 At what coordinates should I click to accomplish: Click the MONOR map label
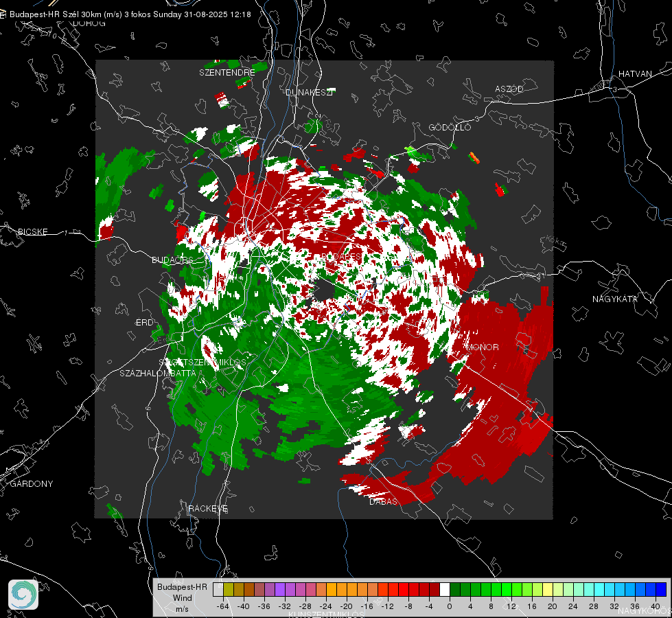click(x=483, y=347)
